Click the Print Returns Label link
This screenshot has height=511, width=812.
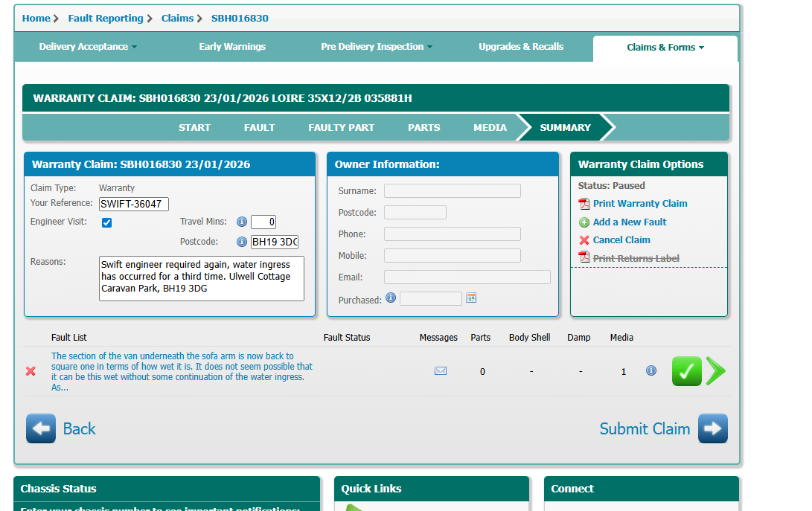636,258
